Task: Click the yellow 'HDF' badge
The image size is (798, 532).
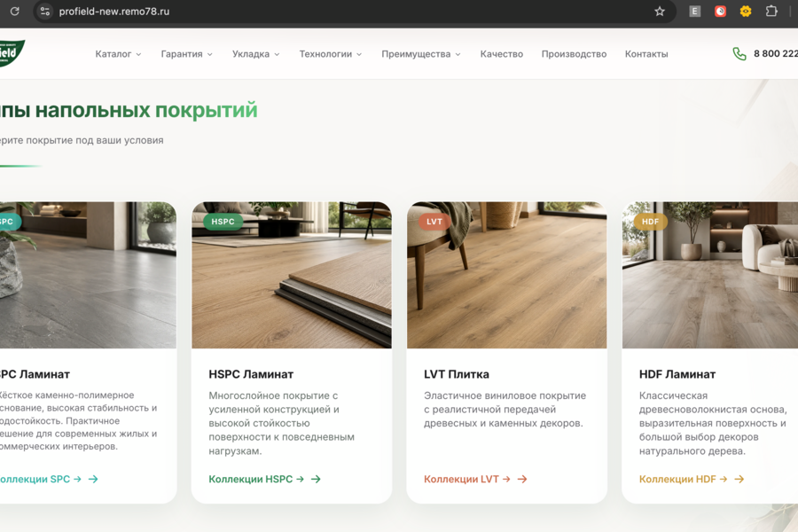Action: (x=651, y=222)
